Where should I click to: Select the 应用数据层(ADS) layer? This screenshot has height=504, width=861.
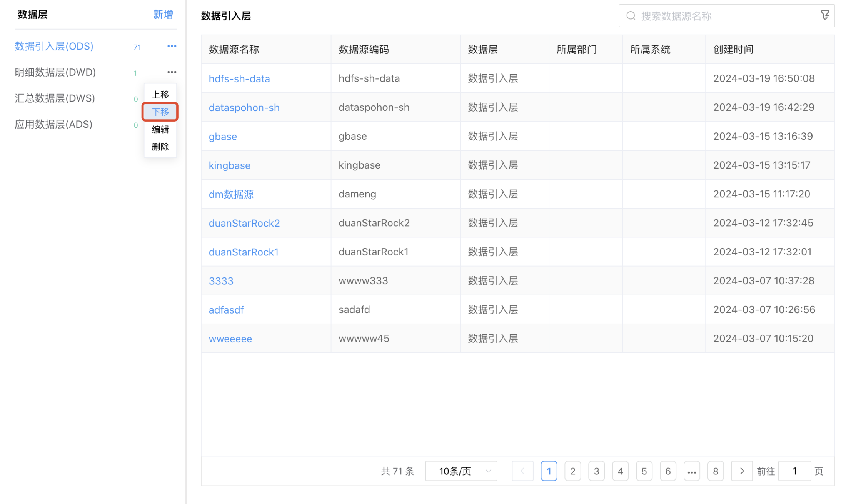(54, 124)
